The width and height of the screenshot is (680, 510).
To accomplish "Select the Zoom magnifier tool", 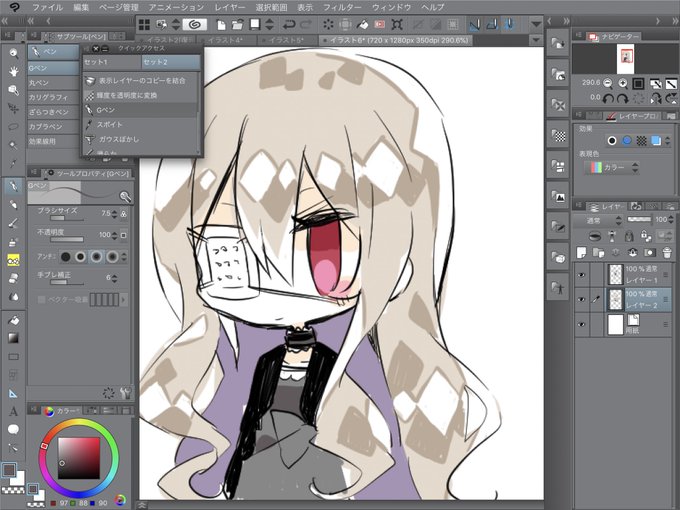I will pyautogui.click(x=13, y=53).
